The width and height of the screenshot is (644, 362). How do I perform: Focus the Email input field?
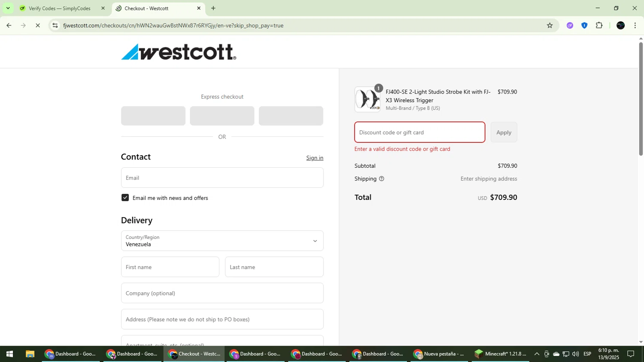pos(222,178)
